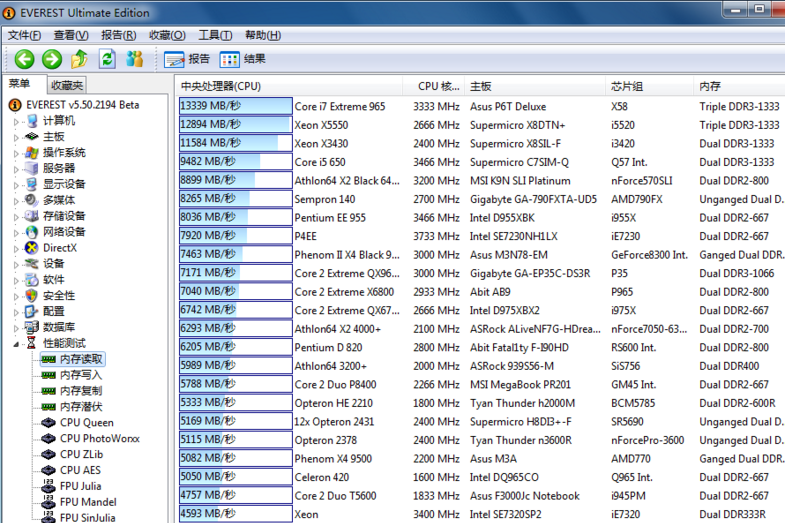
Task: Switch to the 收藏夹 favorites tab
Action: [67, 85]
